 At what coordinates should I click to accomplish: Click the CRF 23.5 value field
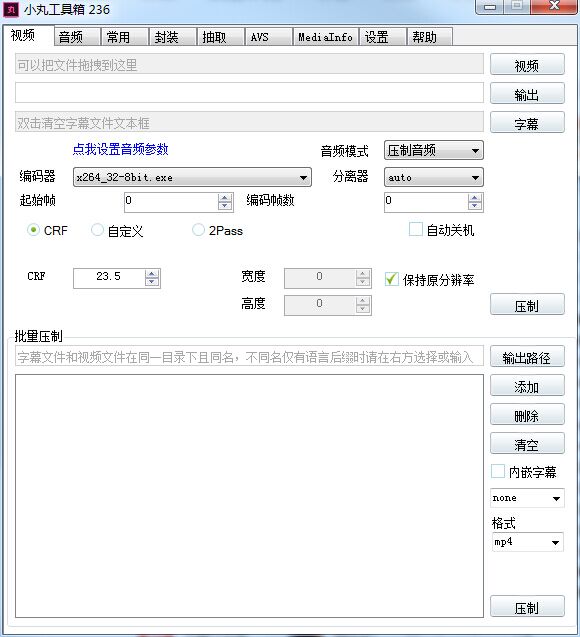[x=108, y=278]
